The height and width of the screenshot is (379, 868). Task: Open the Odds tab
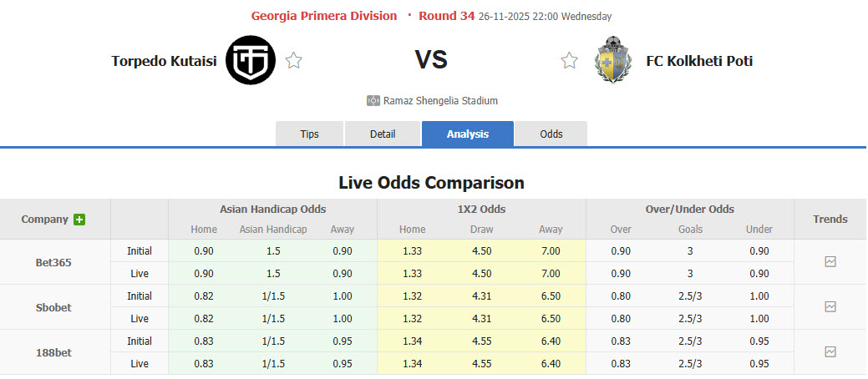pos(551,134)
